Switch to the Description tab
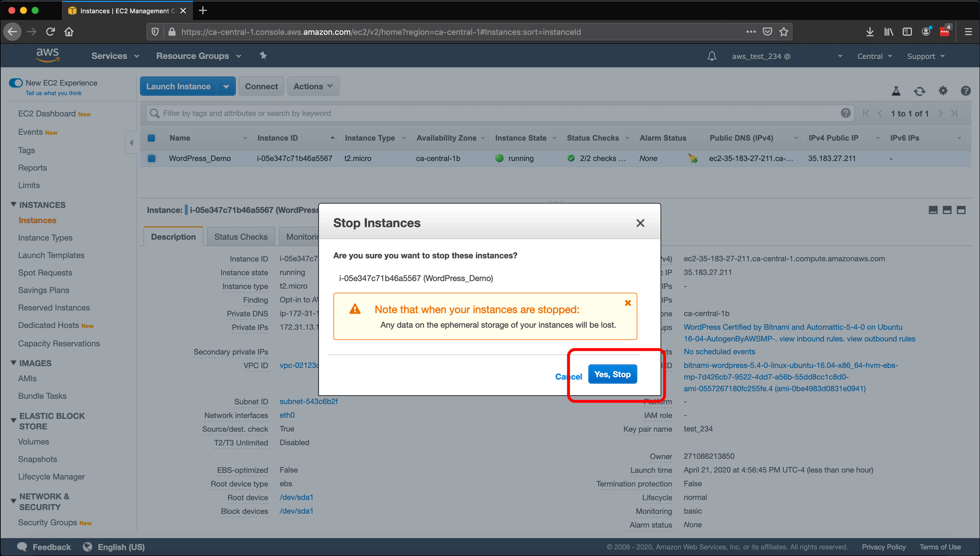 click(173, 237)
